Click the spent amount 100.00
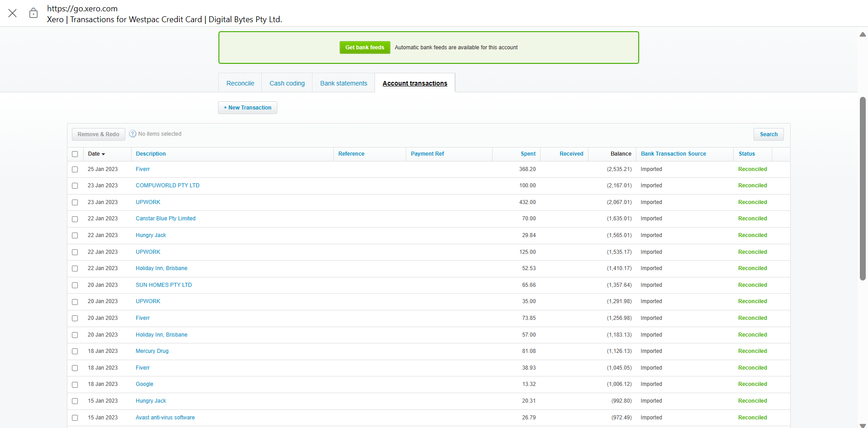868x428 pixels. [527, 185]
